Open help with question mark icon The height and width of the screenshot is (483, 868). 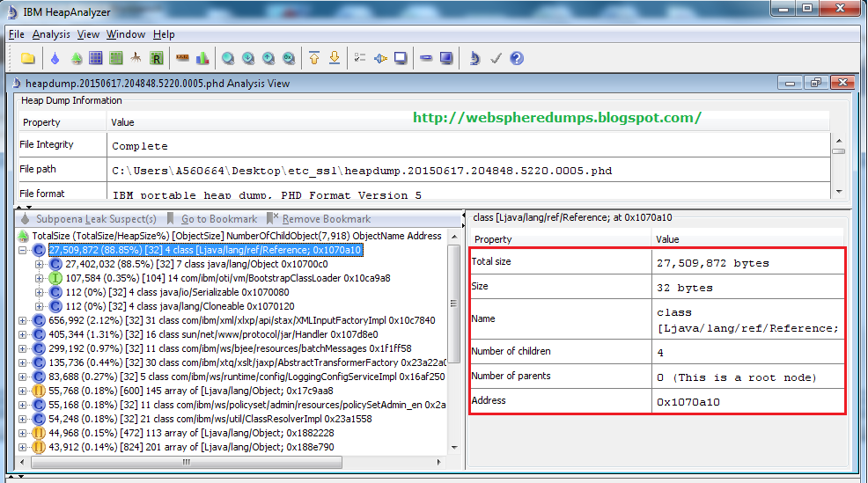point(517,58)
